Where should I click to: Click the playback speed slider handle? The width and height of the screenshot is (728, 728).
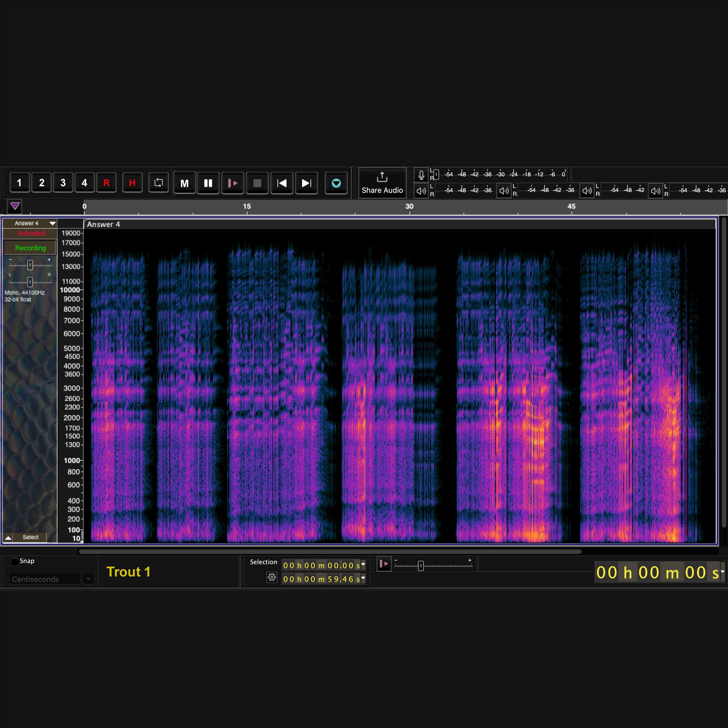[421, 566]
